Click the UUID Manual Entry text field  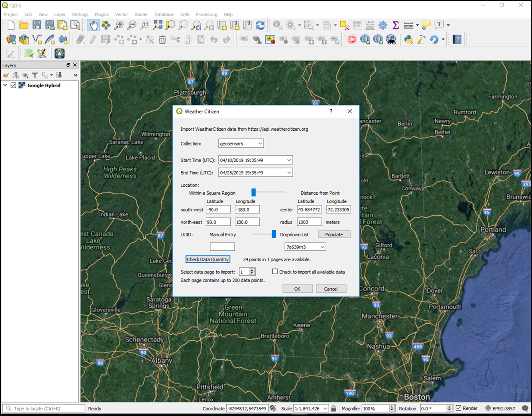pyautogui.click(x=222, y=247)
